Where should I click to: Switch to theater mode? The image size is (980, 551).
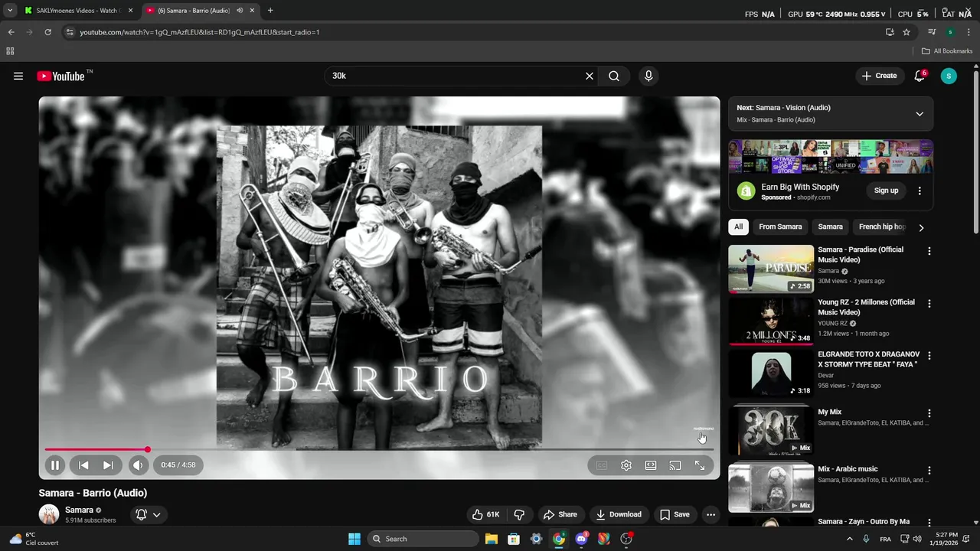click(x=651, y=465)
